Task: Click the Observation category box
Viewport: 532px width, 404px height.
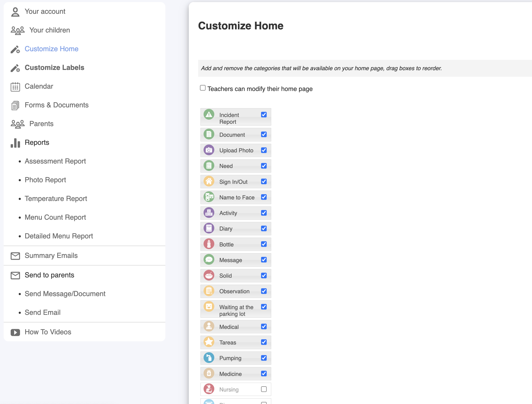Action: coord(234,291)
